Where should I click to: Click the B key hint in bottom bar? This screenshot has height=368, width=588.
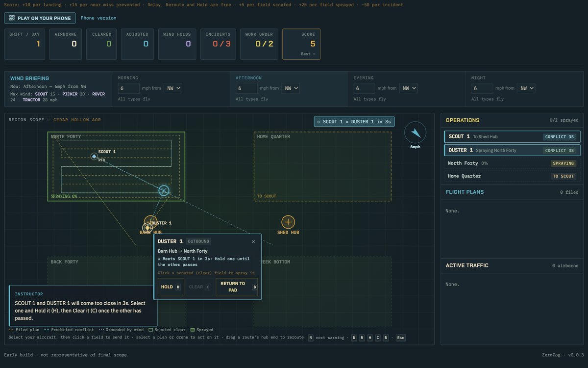tap(386, 338)
